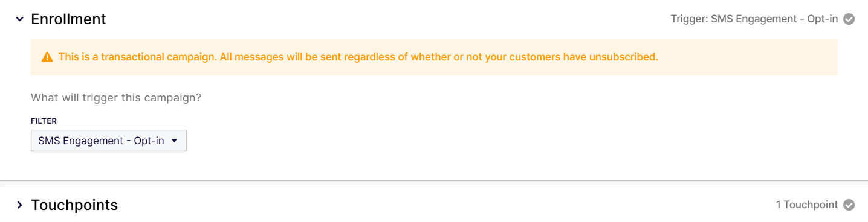Select the Enrollment section heading
Image resolution: width=868 pixels, height=222 pixels.
click(x=68, y=19)
